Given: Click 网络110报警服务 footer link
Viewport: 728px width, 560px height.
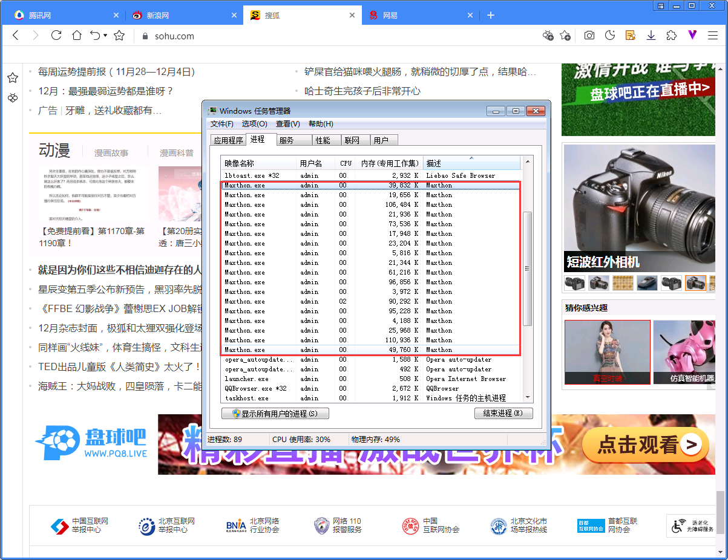Looking at the screenshot, I should pos(338,525).
